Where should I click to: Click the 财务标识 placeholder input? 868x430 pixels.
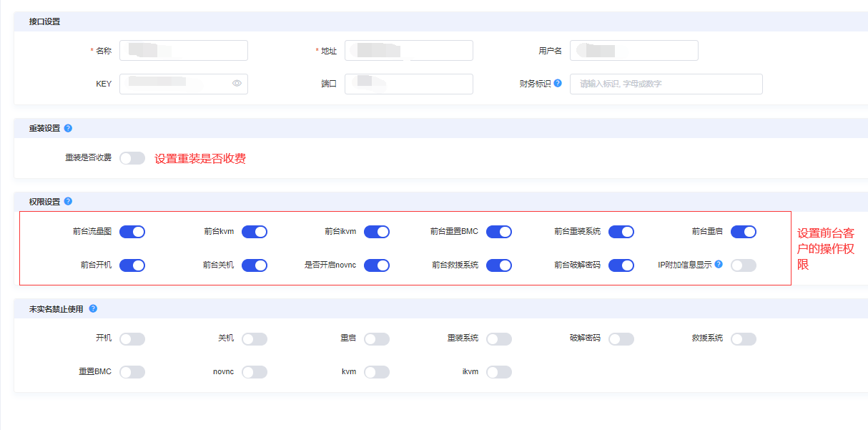click(666, 84)
